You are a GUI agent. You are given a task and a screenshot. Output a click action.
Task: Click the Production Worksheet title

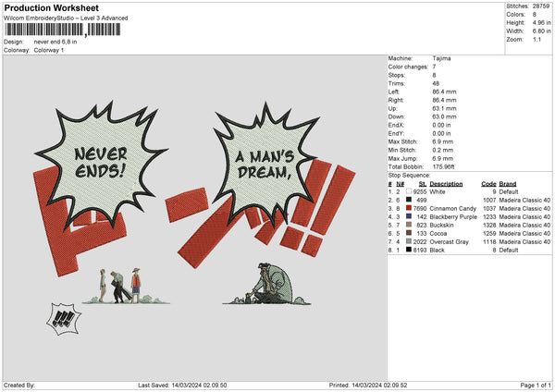coord(52,7)
